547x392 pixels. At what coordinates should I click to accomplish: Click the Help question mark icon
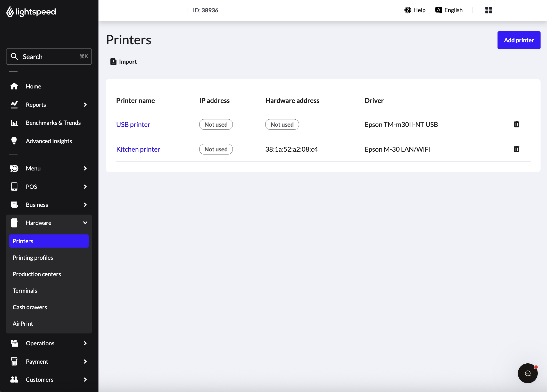408,10
